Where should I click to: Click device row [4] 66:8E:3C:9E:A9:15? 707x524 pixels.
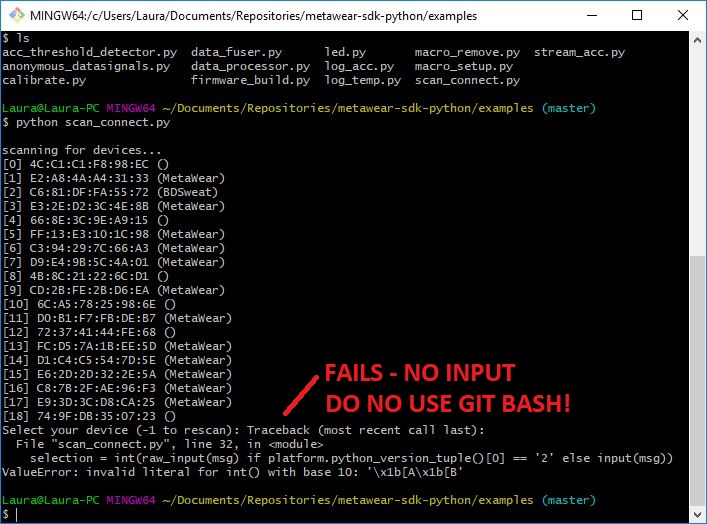tap(86, 220)
